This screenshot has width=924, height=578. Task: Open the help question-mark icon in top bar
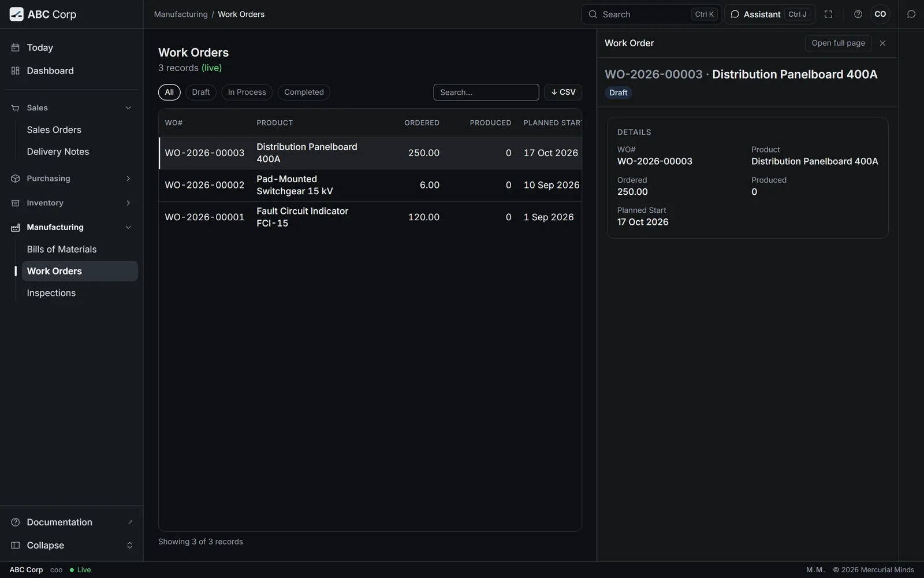(x=858, y=14)
